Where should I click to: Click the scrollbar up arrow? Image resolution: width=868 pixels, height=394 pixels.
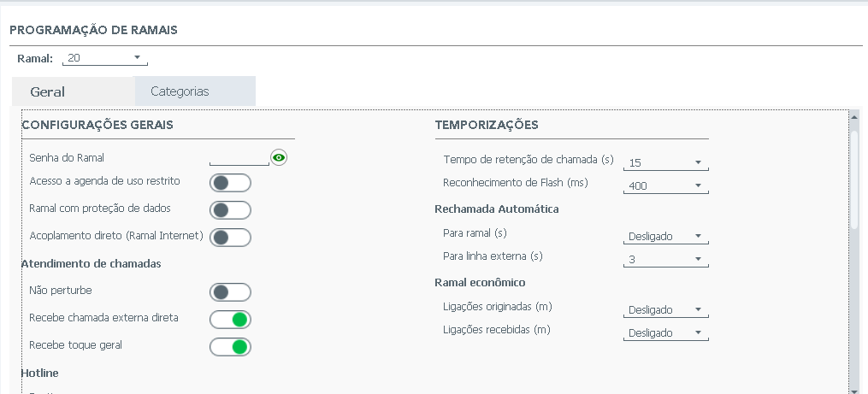pyautogui.click(x=853, y=117)
